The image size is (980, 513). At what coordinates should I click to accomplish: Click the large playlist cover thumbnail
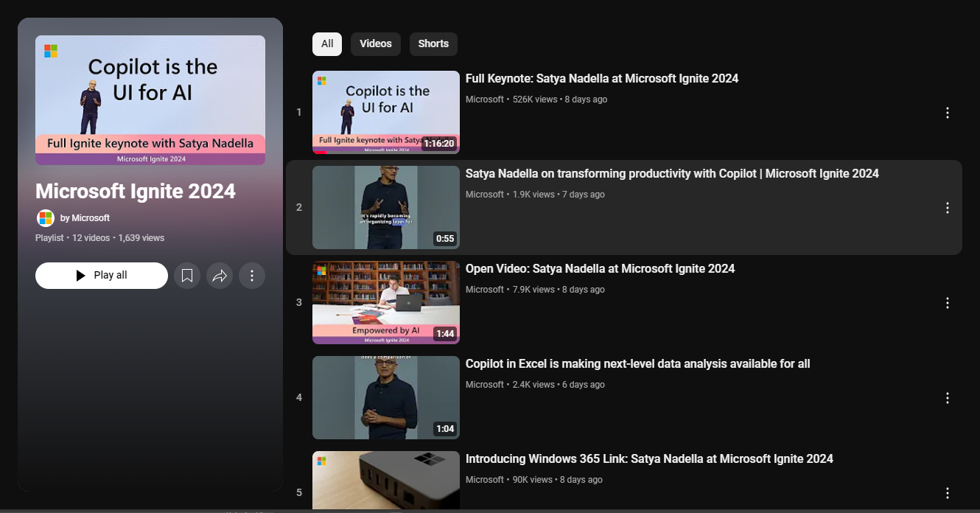click(x=150, y=100)
